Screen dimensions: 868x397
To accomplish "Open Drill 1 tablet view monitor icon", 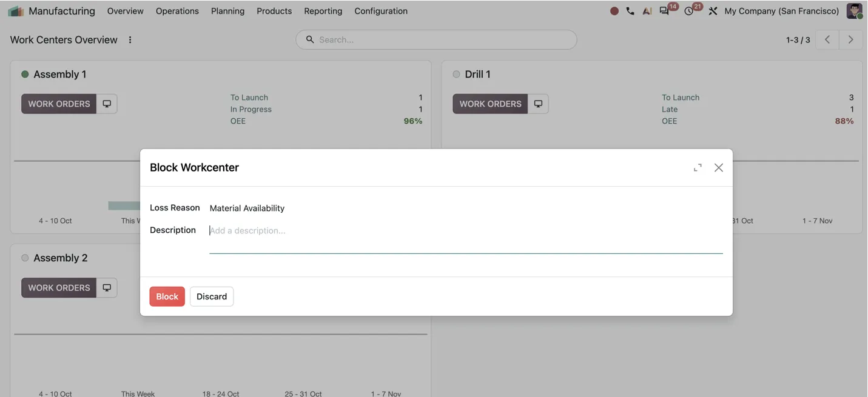I will point(538,104).
